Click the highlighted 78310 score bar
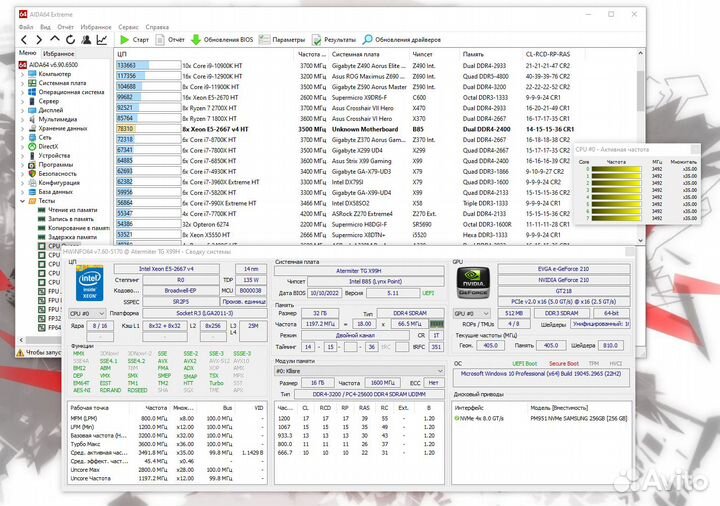The height and width of the screenshot is (506, 720). pyautogui.click(x=148, y=129)
